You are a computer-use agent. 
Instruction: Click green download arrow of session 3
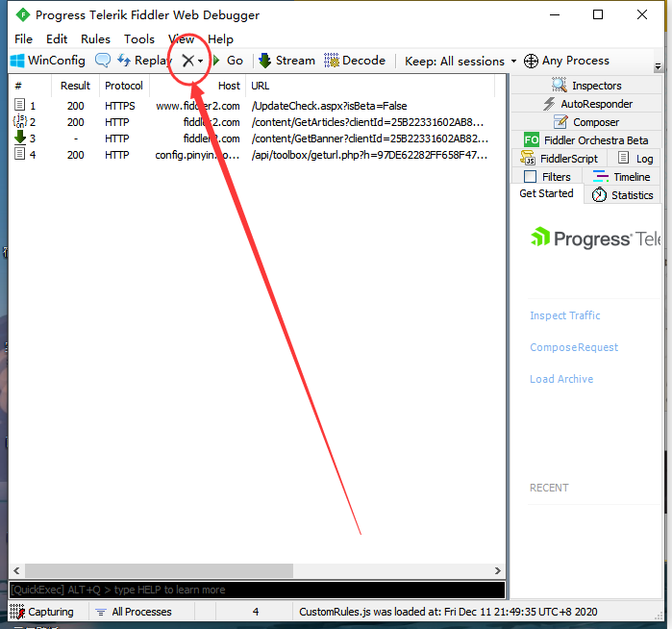[x=20, y=138]
